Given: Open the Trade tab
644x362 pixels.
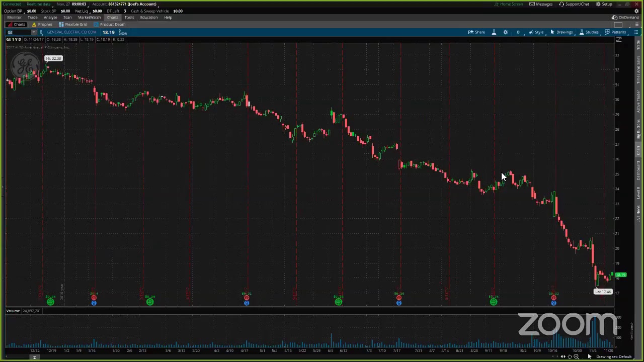Looking at the screenshot, I should tap(33, 18).
